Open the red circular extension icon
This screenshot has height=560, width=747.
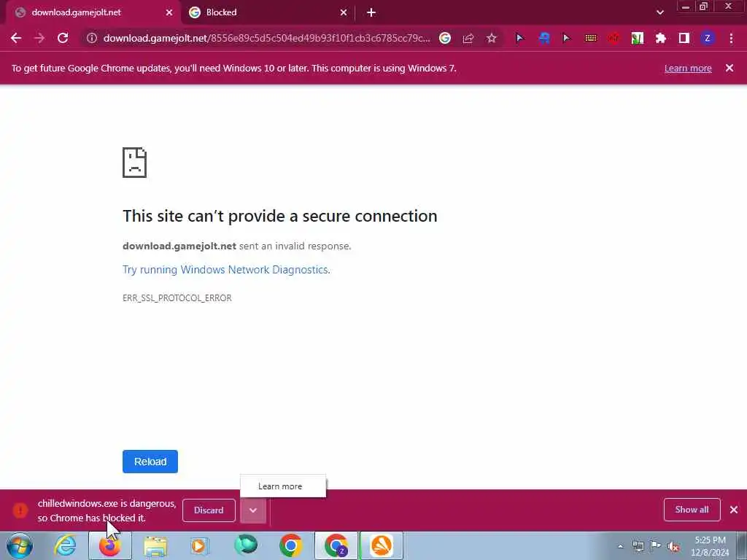[614, 38]
